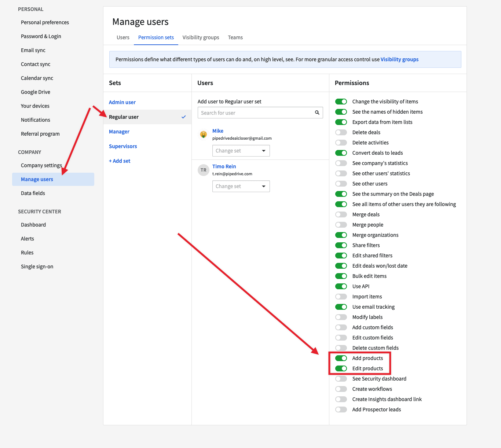Enable the Delete deals permission
Screen dimensions: 501x448
(341, 132)
